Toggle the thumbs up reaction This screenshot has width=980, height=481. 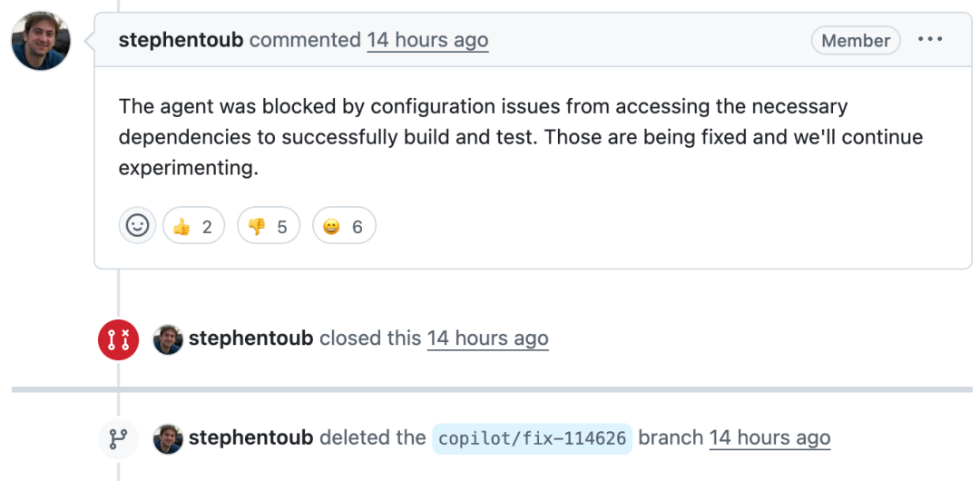pyautogui.click(x=193, y=226)
